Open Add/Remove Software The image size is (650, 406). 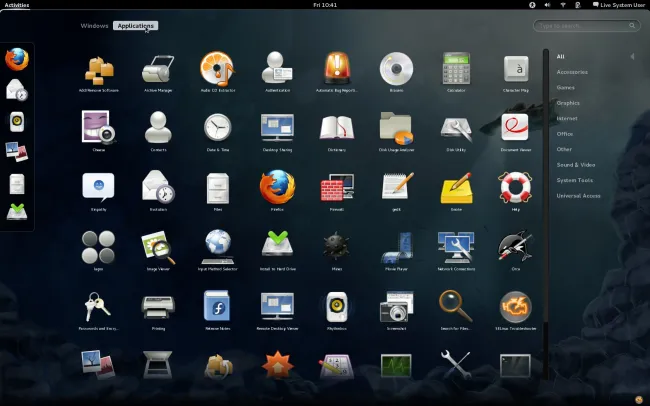tap(99, 70)
